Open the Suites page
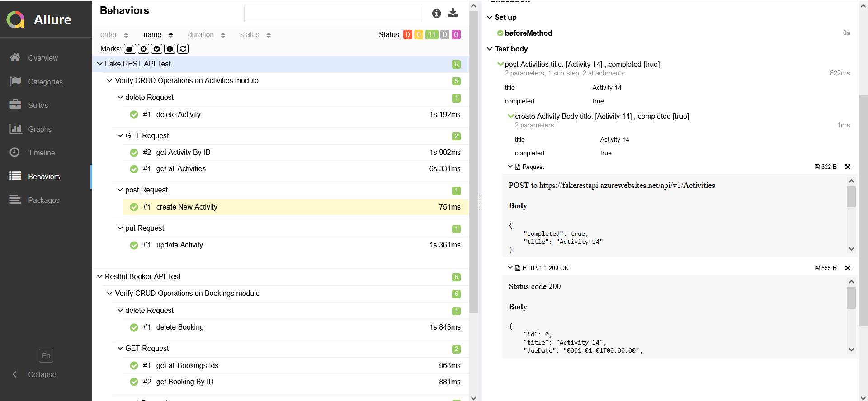868x401 pixels. 38,105
